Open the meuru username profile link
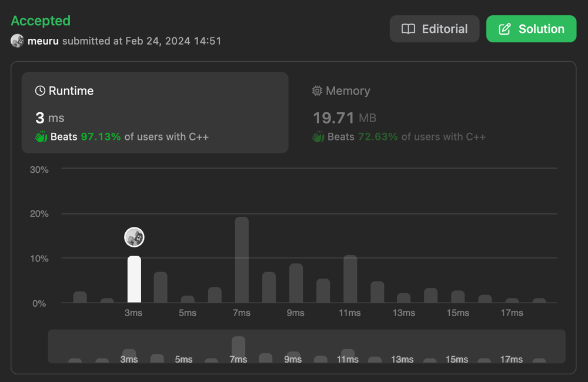This screenshot has height=382, width=588. 43,41
